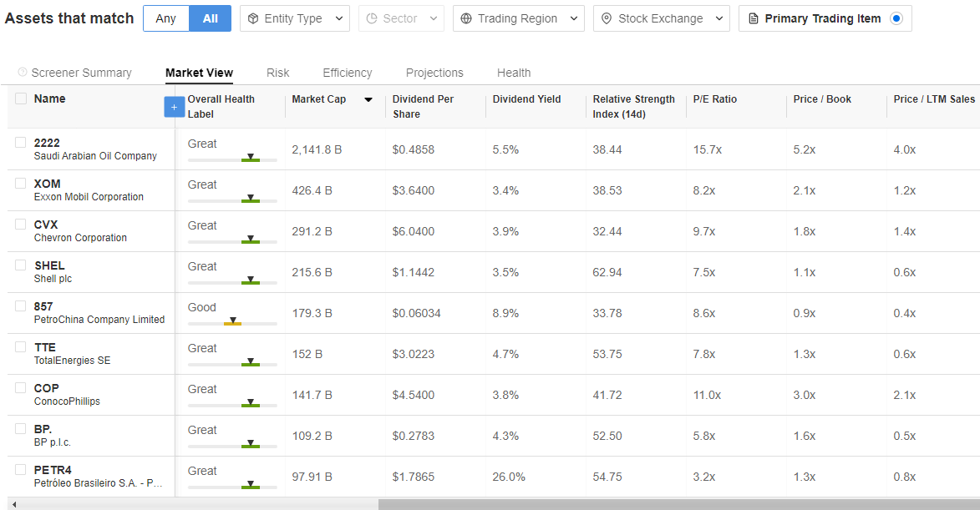The width and height of the screenshot is (980, 510).
Task: Click the $0.2783 dividend per share cell
Action: [413, 436]
